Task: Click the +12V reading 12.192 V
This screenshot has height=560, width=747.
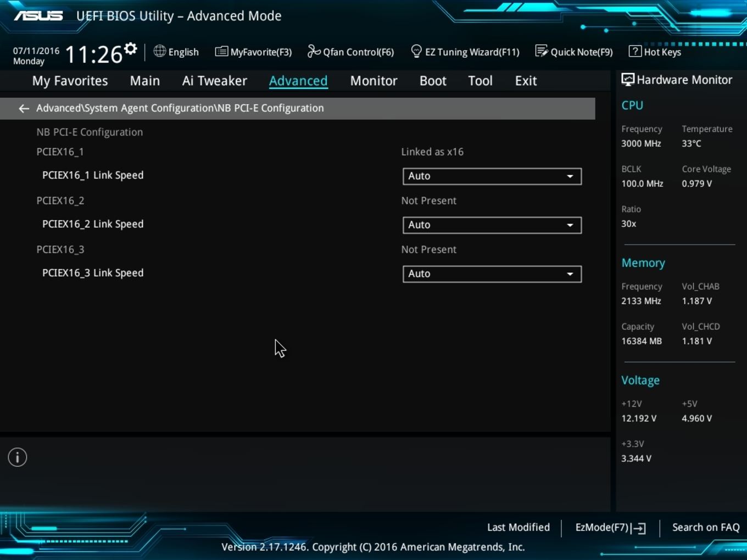Action: click(x=639, y=418)
